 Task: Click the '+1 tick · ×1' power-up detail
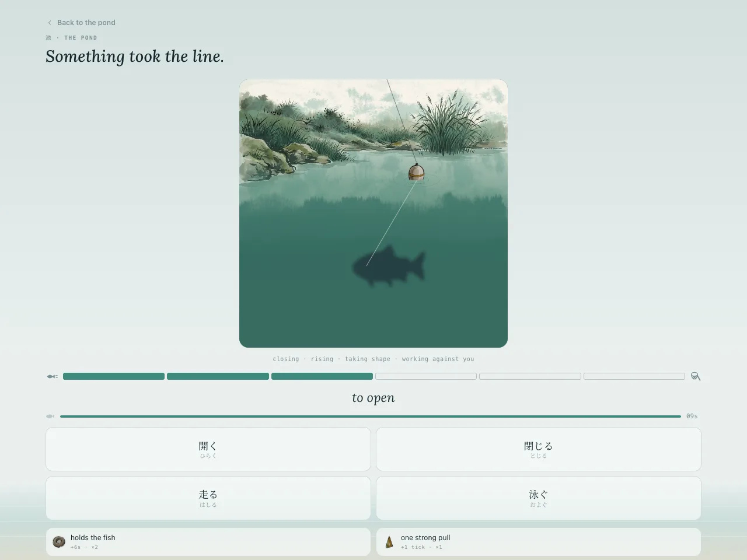[x=421, y=547]
